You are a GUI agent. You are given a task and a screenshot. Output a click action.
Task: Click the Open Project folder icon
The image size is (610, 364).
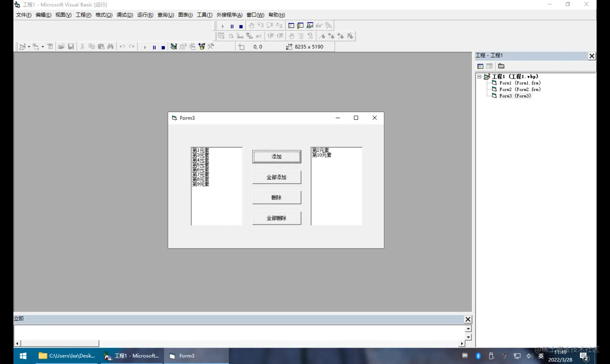tap(61, 47)
